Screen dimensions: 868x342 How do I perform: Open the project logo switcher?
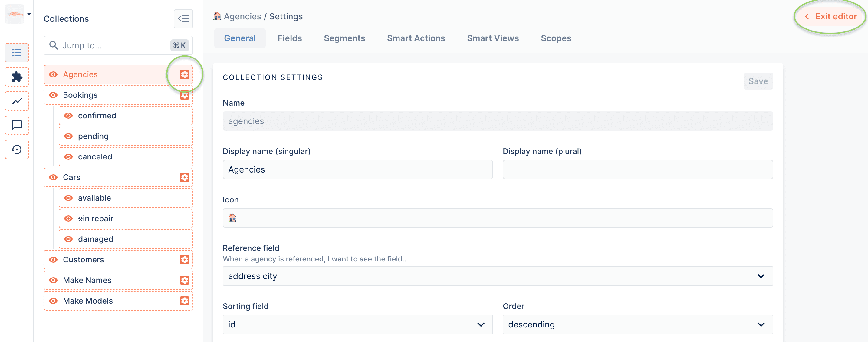tap(15, 14)
